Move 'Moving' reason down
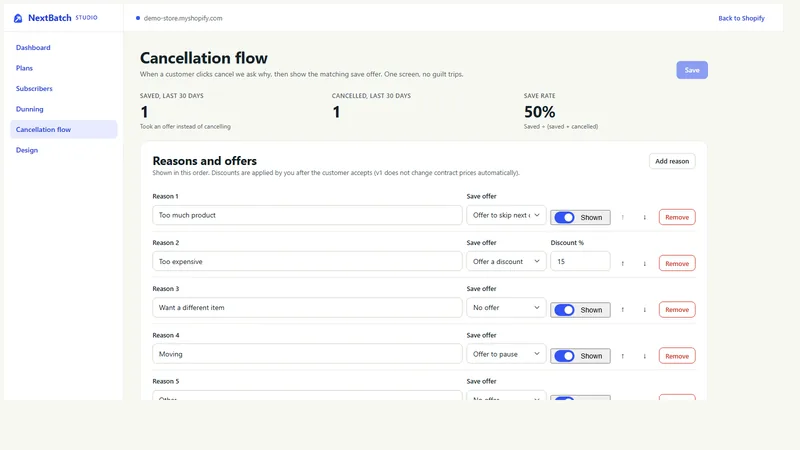Screen dimensions: 800x450 (x=644, y=356)
